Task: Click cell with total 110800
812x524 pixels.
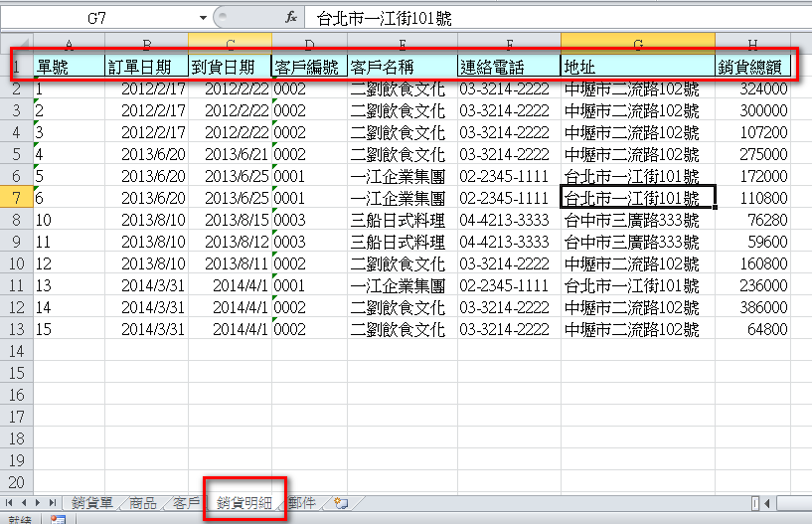Action: click(x=753, y=198)
